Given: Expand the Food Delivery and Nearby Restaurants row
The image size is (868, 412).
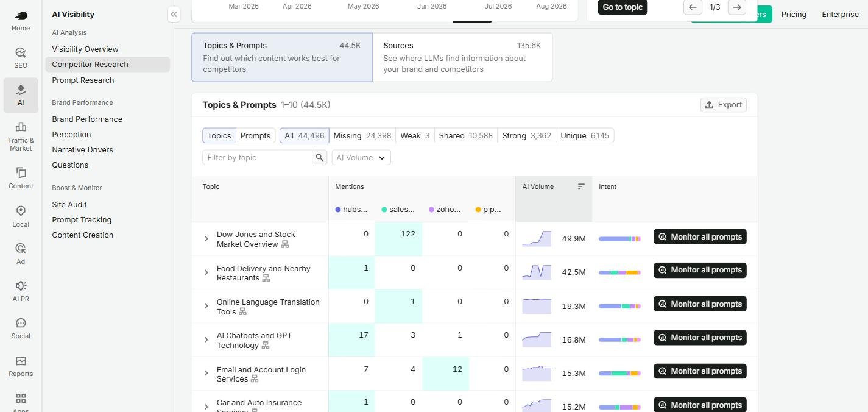Looking at the screenshot, I should tap(206, 272).
